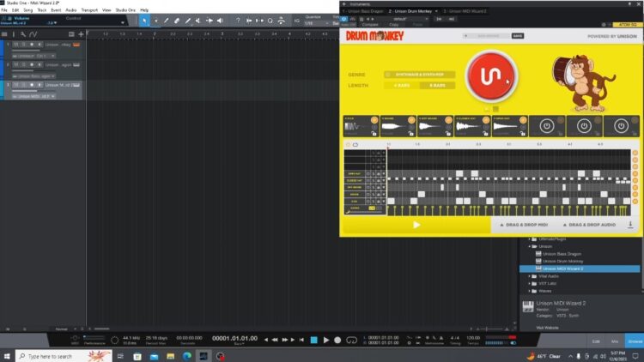Switch to Unison MIDI Wizard 2 instrument tab
The image size is (644, 362).
[465, 11]
